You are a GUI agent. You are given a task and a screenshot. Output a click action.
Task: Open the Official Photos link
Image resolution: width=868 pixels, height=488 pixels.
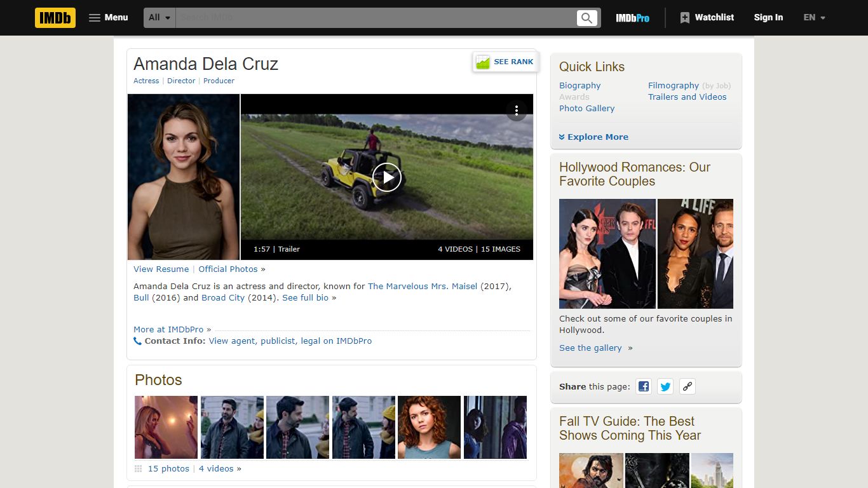[228, 269]
